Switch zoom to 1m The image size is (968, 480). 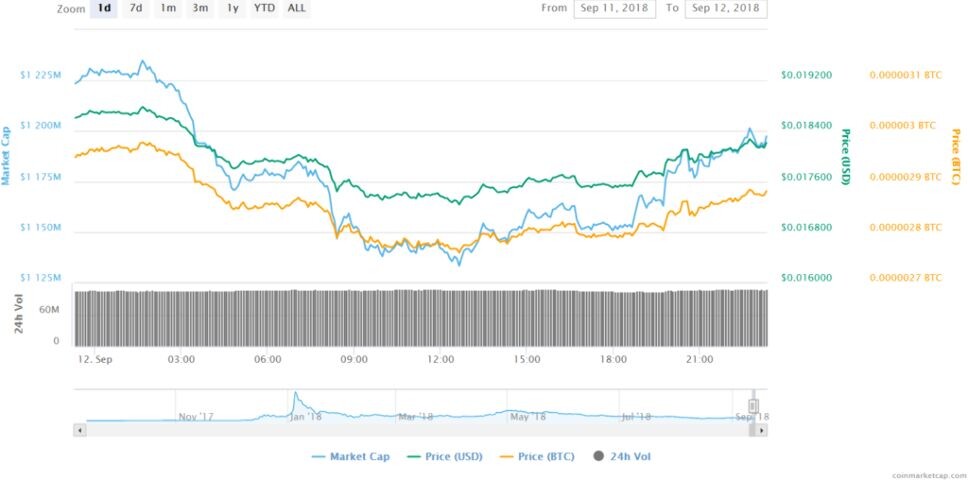pos(167,9)
